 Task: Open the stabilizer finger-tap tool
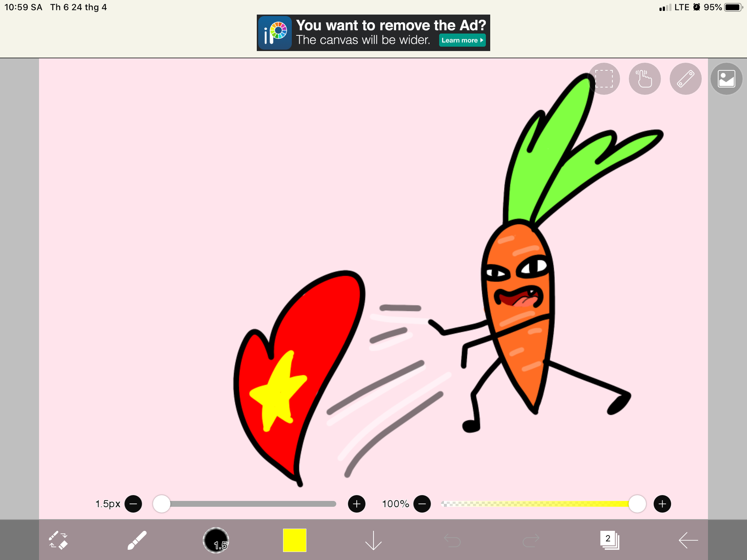pyautogui.click(x=645, y=79)
